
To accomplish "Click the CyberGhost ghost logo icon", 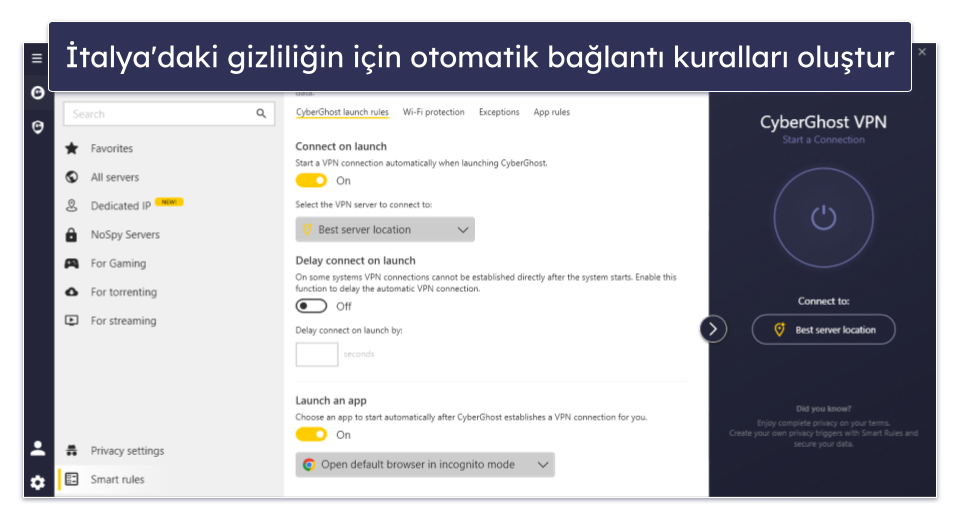I will point(38,92).
